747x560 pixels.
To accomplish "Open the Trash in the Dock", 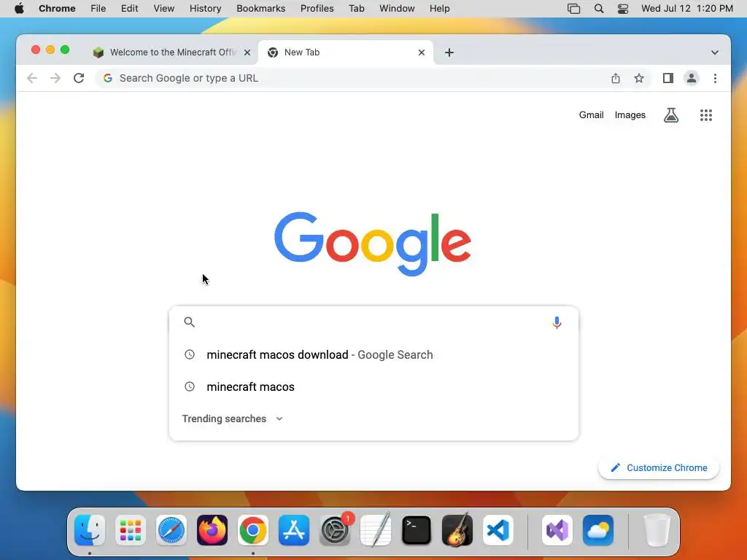I will click(657, 530).
